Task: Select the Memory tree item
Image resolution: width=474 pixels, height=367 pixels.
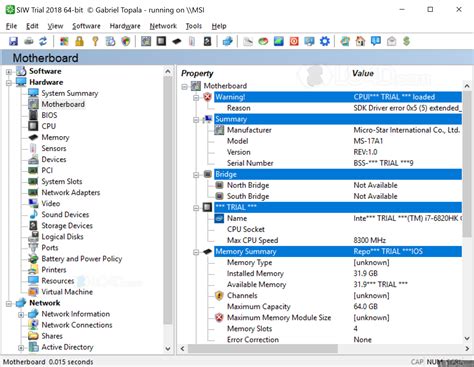Action: tap(55, 137)
